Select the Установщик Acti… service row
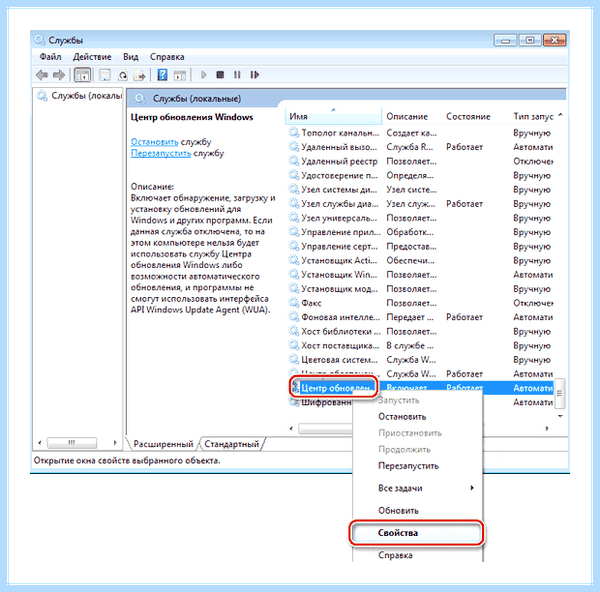600x592 pixels. click(421, 260)
